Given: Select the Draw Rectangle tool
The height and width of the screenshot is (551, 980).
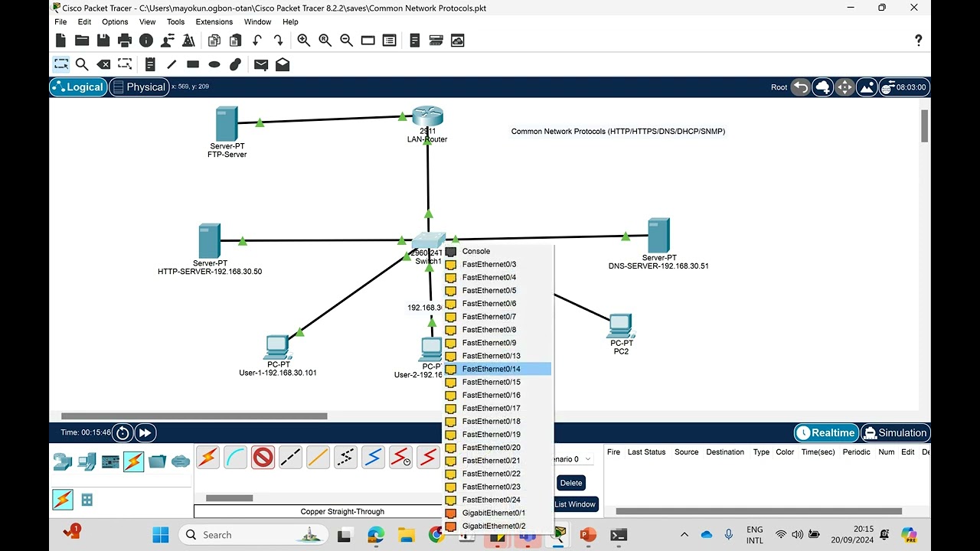Looking at the screenshot, I should point(193,65).
